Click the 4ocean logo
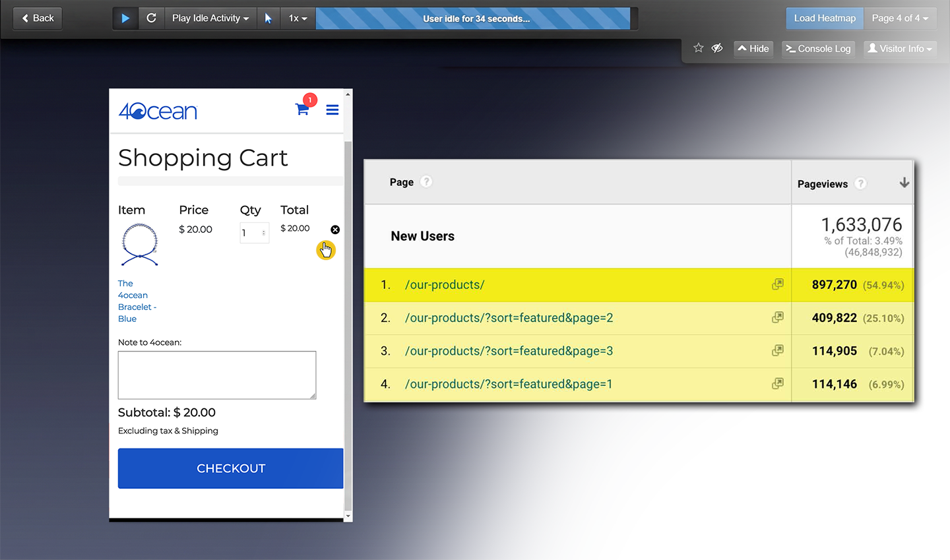This screenshot has width=950, height=560. tap(158, 111)
